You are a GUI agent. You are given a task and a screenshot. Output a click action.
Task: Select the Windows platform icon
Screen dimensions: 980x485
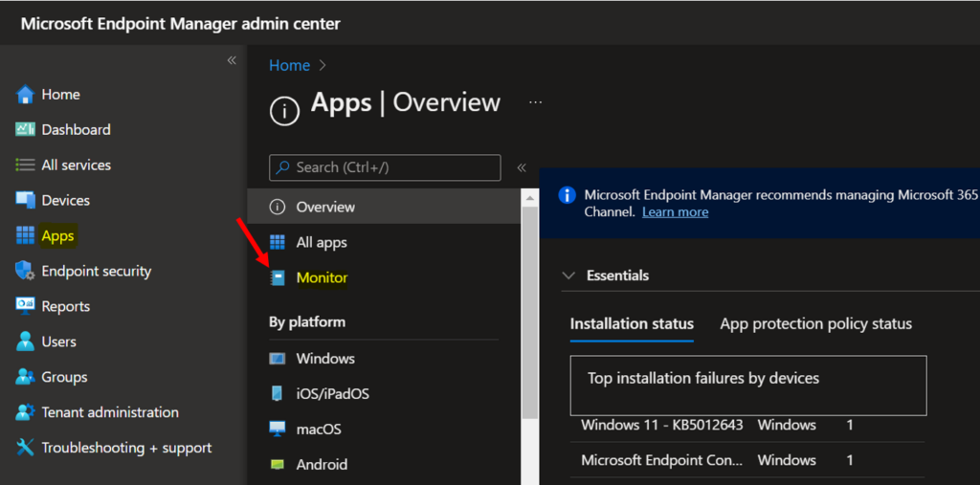tap(277, 359)
